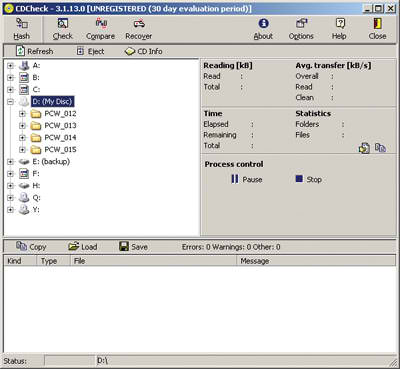Expand the E: (backup) drive node
This screenshot has height=369, width=400.
pyautogui.click(x=10, y=162)
